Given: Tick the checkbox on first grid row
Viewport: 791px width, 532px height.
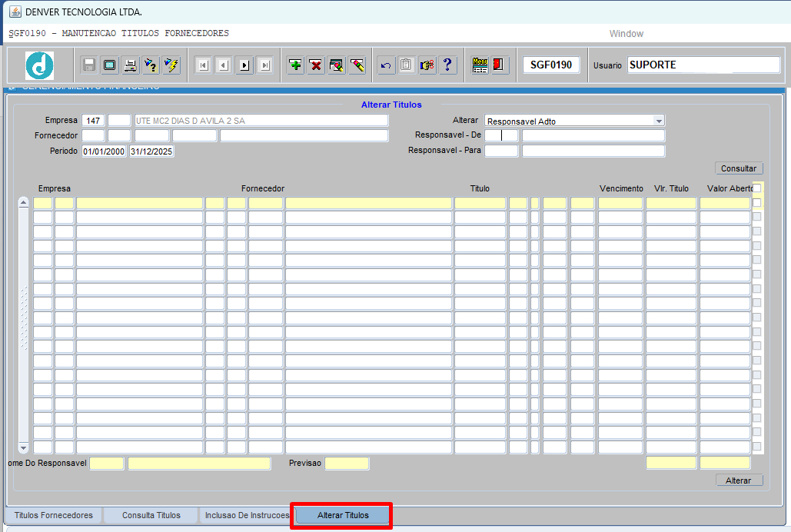Looking at the screenshot, I should (x=757, y=203).
